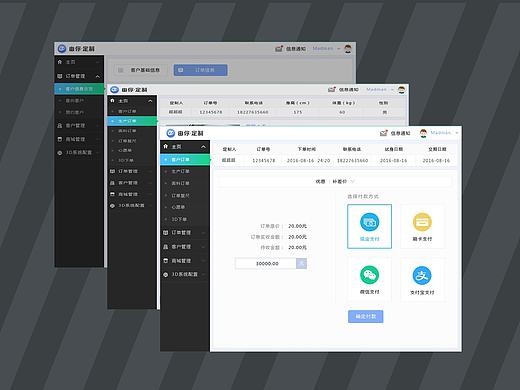Select the blue cash payment icon

tap(369, 222)
